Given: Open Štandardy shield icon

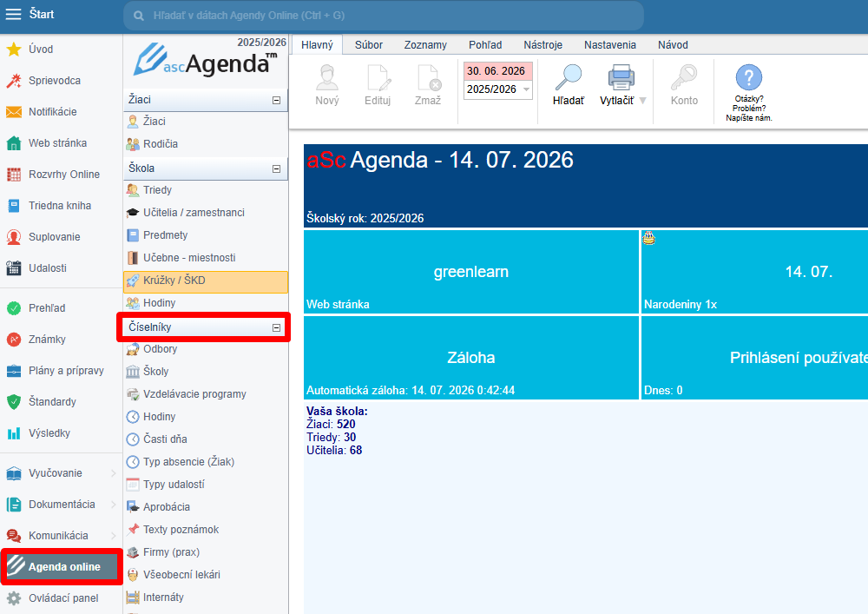Looking at the screenshot, I should coord(14,402).
